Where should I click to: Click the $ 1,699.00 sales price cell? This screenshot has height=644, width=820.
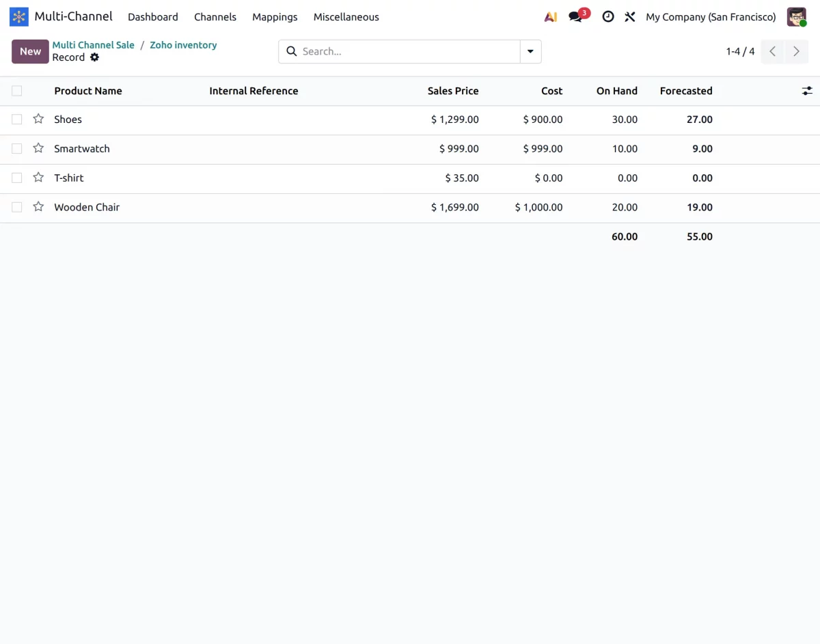click(454, 208)
